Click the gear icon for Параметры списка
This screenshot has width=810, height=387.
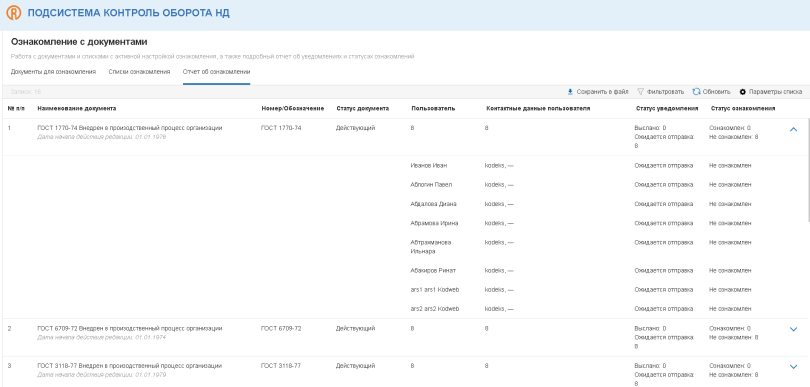point(743,92)
